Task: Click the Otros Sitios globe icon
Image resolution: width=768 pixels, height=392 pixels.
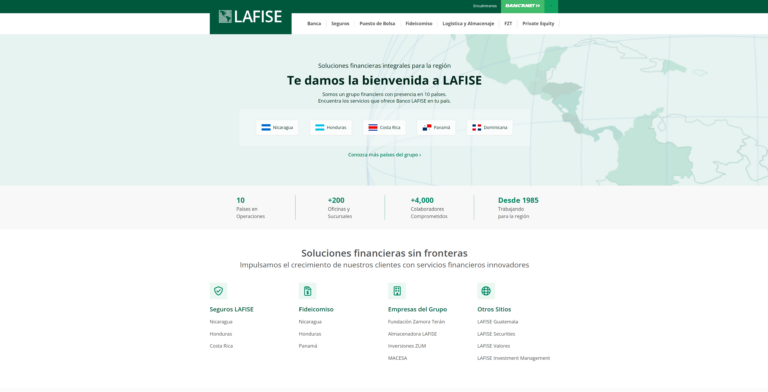Action: click(x=486, y=291)
